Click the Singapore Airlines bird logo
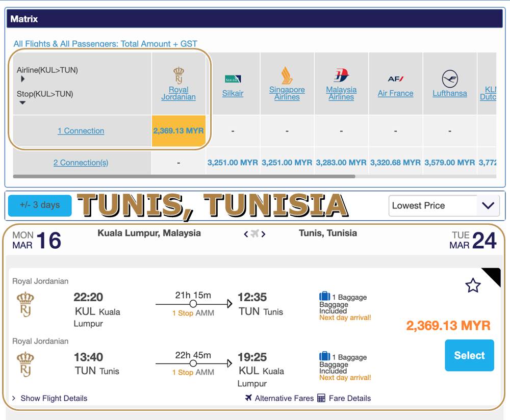 (x=287, y=75)
